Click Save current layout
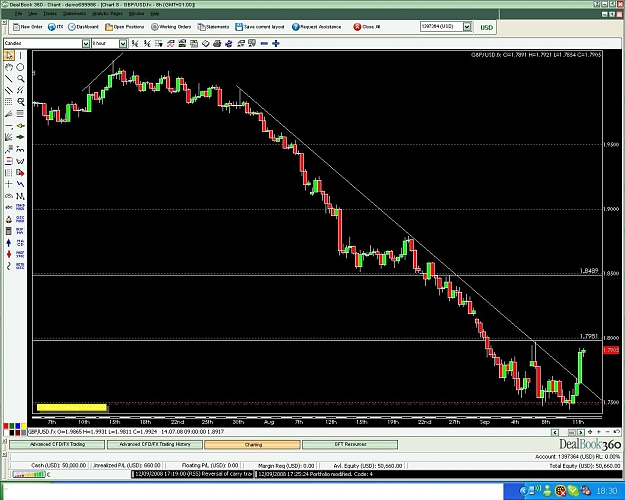 [260, 27]
